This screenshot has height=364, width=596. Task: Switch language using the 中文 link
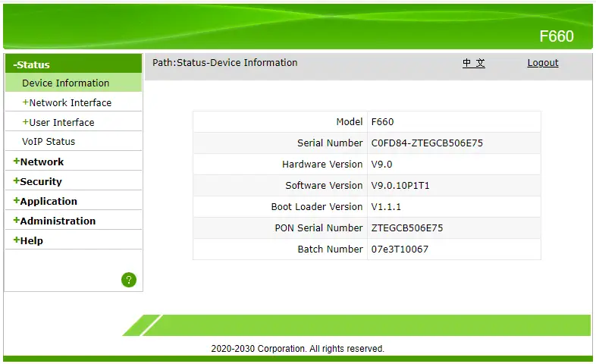[474, 63]
